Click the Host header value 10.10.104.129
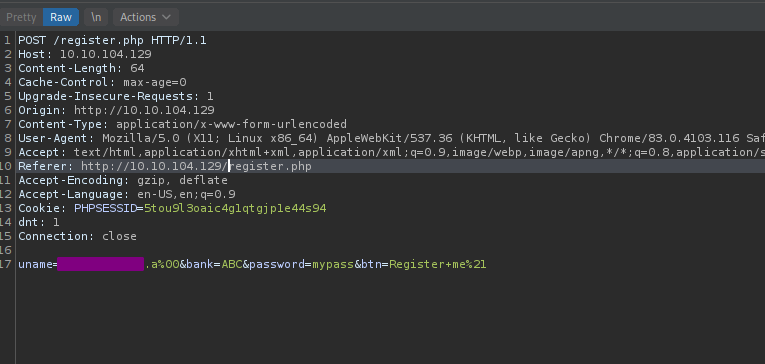765x364 pixels. [106, 54]
